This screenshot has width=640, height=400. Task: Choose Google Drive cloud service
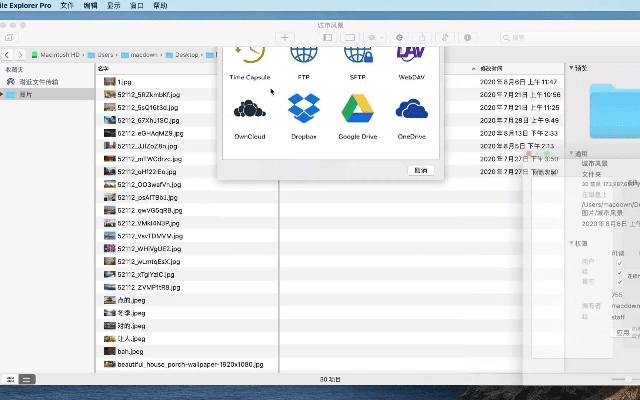coord(357,110)
